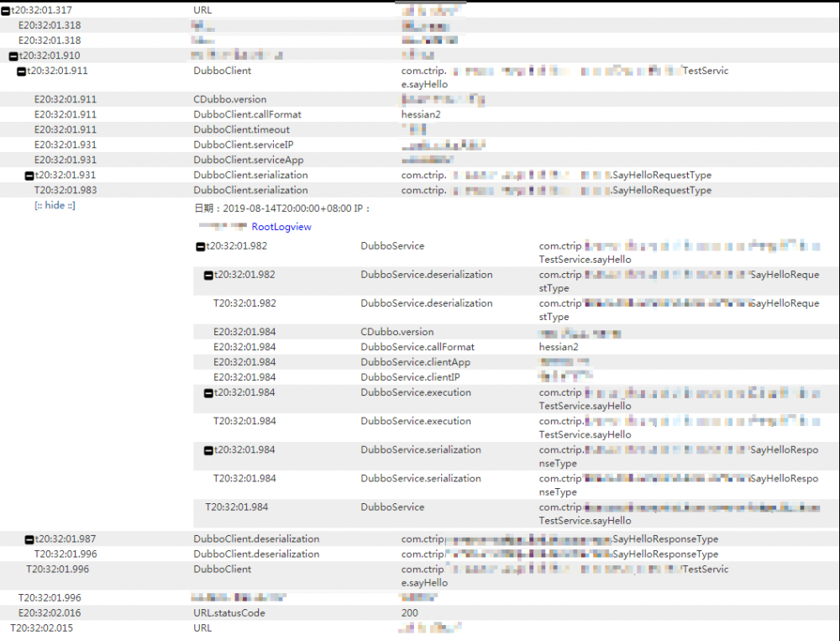Click CDubbo.version in the E20:32:01.984 row

click(397, 332)
